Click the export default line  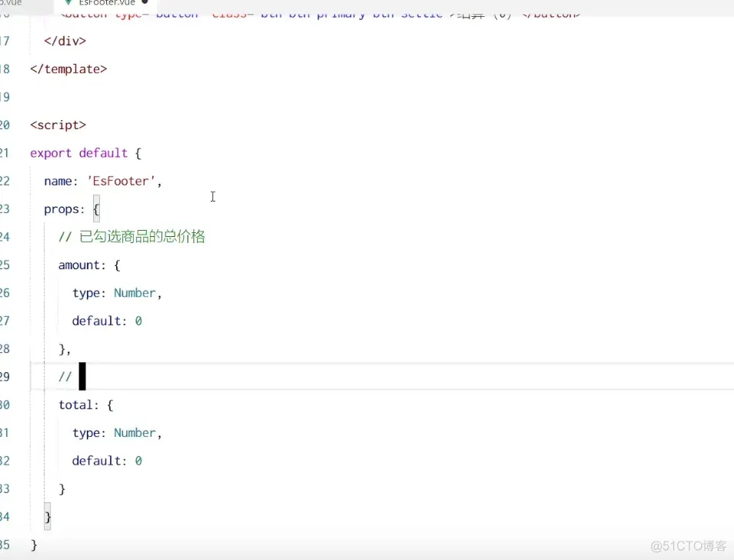pyautogui.click(x=85, y=153)
